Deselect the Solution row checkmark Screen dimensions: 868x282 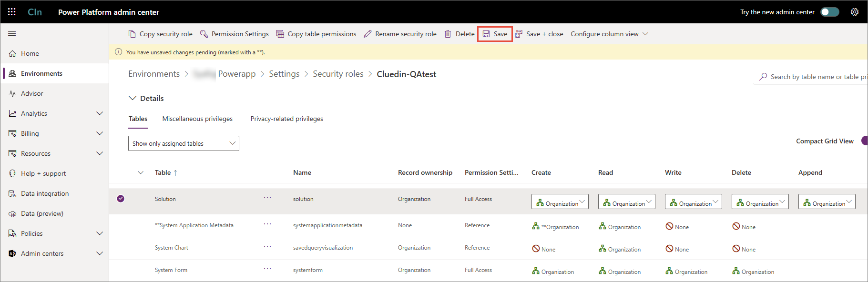click(121, 199)
